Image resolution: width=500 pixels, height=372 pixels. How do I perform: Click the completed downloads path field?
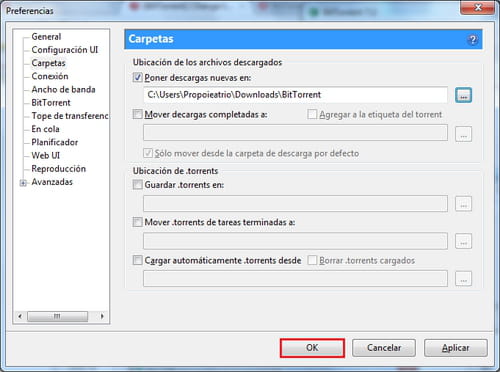[295, 133]
